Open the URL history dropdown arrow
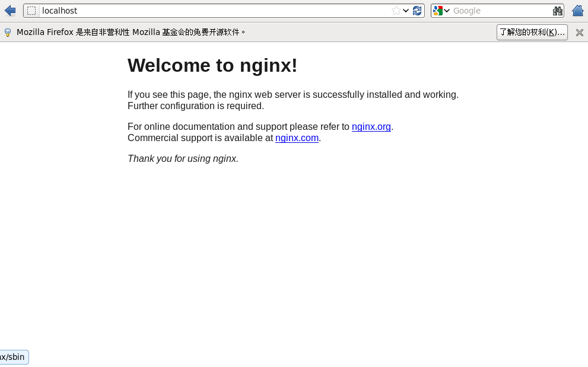 coord(406,11)
